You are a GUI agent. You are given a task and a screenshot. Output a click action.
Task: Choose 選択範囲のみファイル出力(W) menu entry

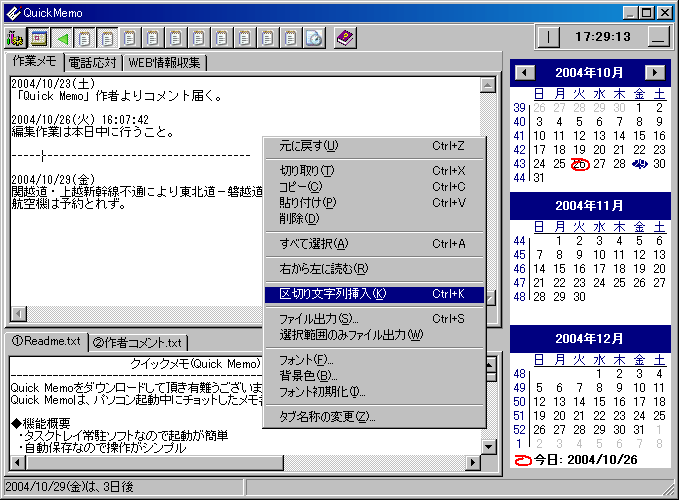pos(374,335)
